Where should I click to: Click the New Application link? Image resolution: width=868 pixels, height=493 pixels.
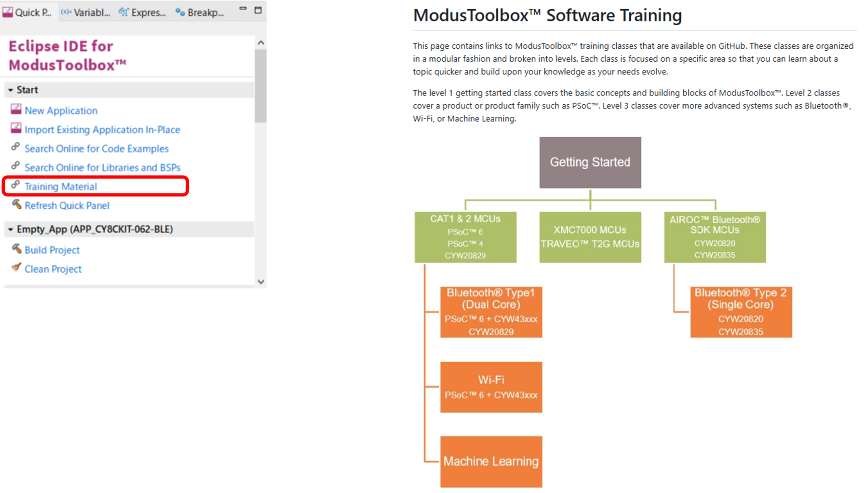(61, 110)
